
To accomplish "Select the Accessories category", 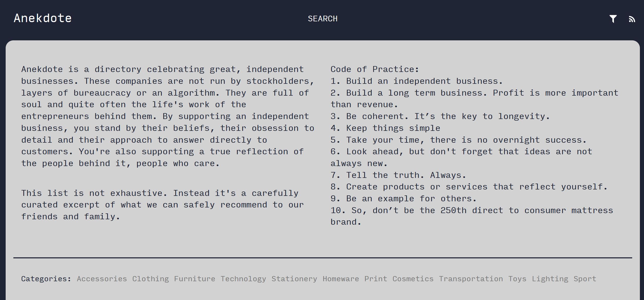I will pyautogui.click(x=102, y=279).
